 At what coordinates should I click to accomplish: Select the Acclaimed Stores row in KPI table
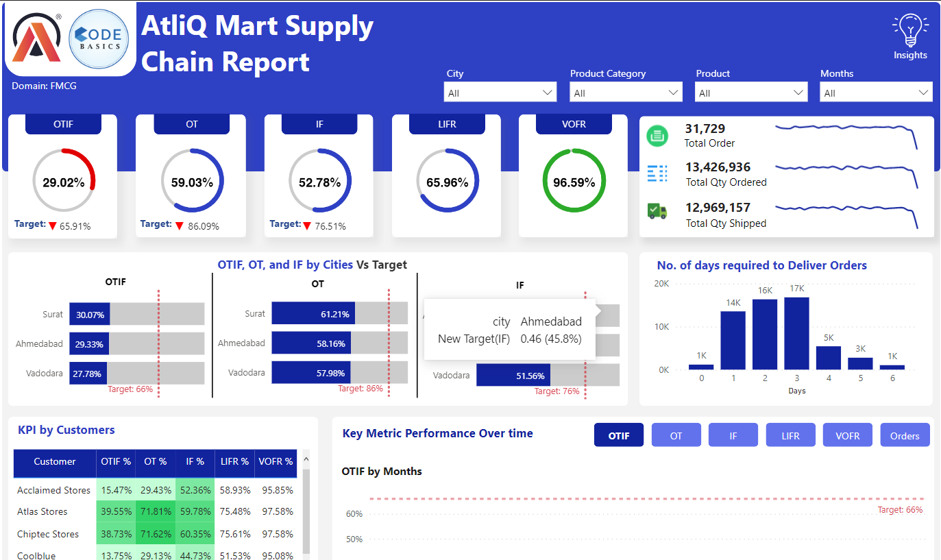point(53,490)
